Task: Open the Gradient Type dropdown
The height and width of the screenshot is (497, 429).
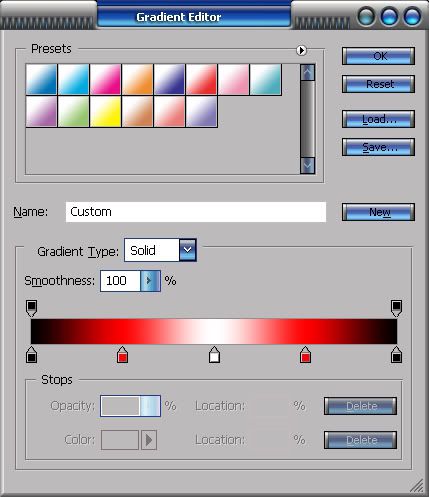Action: pyautogui.click(x=187, y=250)
